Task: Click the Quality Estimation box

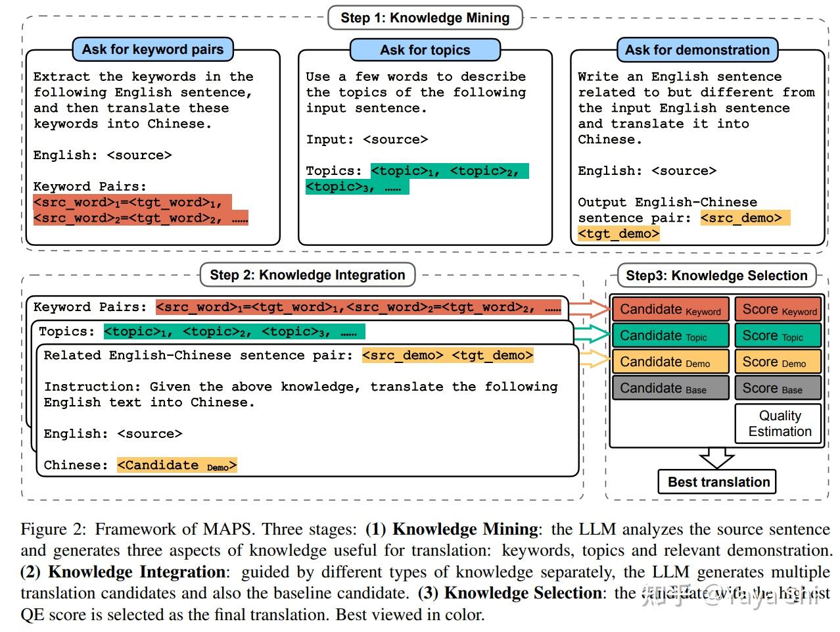Action: point(778,423)
